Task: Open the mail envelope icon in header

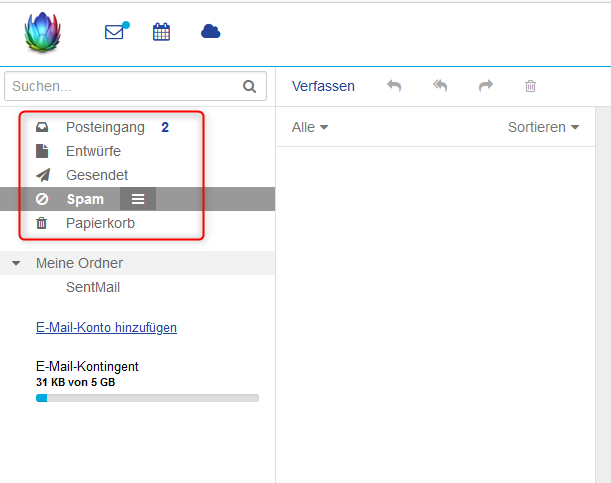Action: pyautogui.click(x=115, y=32)
